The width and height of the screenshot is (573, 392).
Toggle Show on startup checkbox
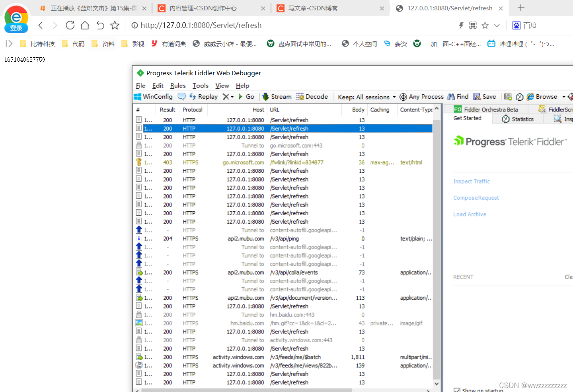click(457, 390)
